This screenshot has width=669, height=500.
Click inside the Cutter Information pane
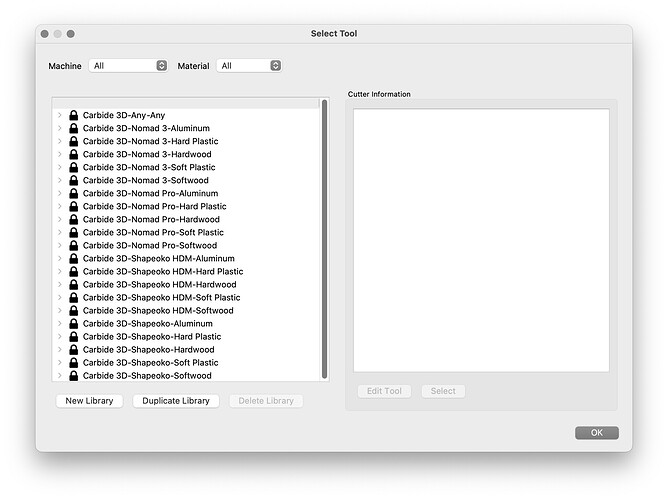(x=481, y=240)
